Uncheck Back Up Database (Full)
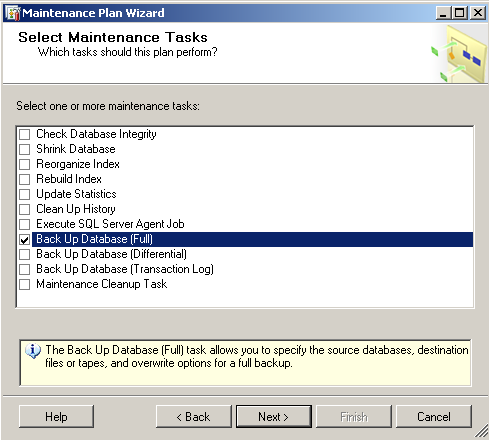 click(24, 239)
